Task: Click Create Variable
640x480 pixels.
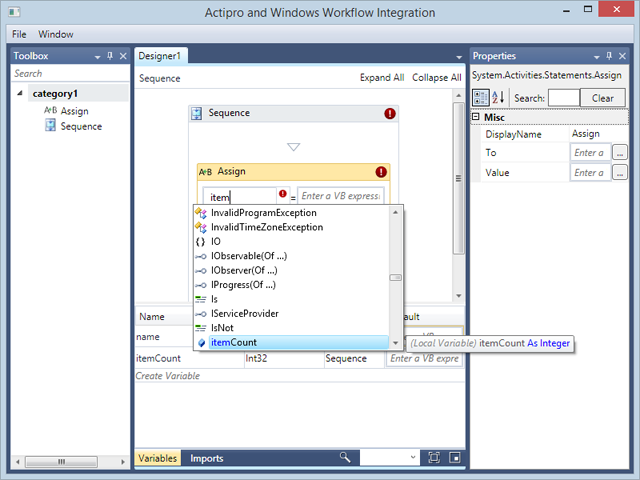Action: (x=167, y=376)
